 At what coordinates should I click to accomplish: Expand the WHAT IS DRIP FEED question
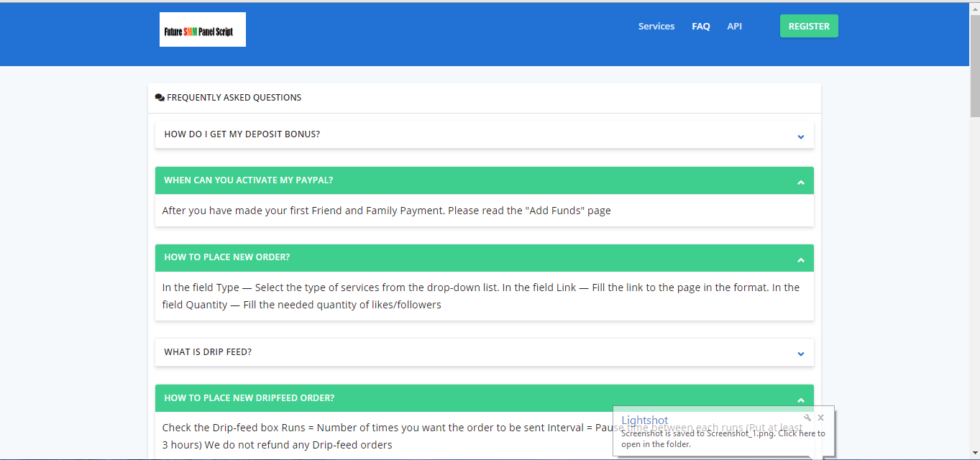pos(800,354)
